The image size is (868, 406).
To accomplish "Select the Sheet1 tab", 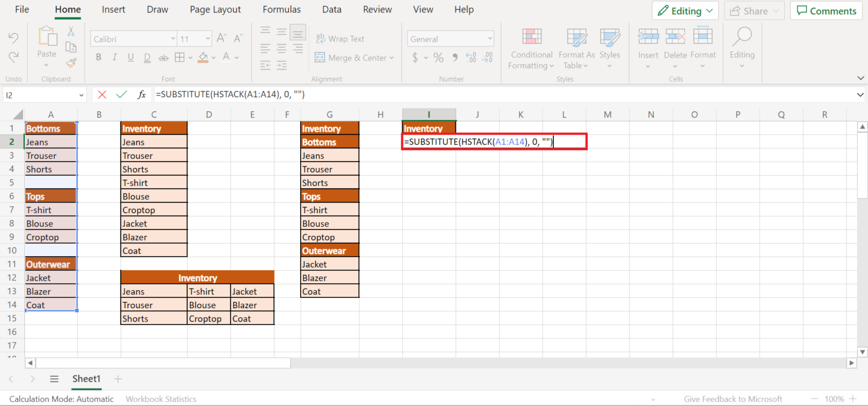I will click(x=86, y=378).
